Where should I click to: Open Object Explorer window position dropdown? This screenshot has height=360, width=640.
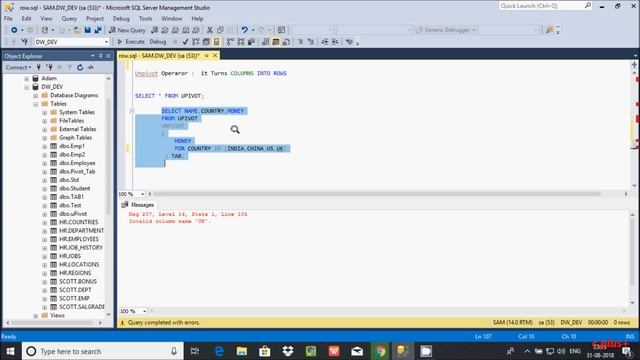click(93, 56)
